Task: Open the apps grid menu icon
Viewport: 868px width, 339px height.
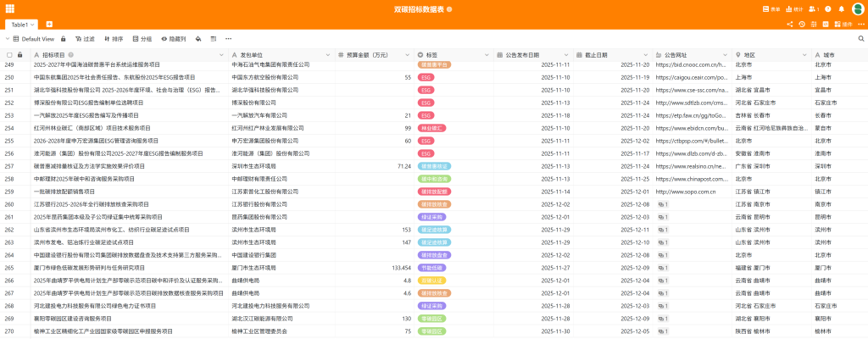Action: point(11,8)
